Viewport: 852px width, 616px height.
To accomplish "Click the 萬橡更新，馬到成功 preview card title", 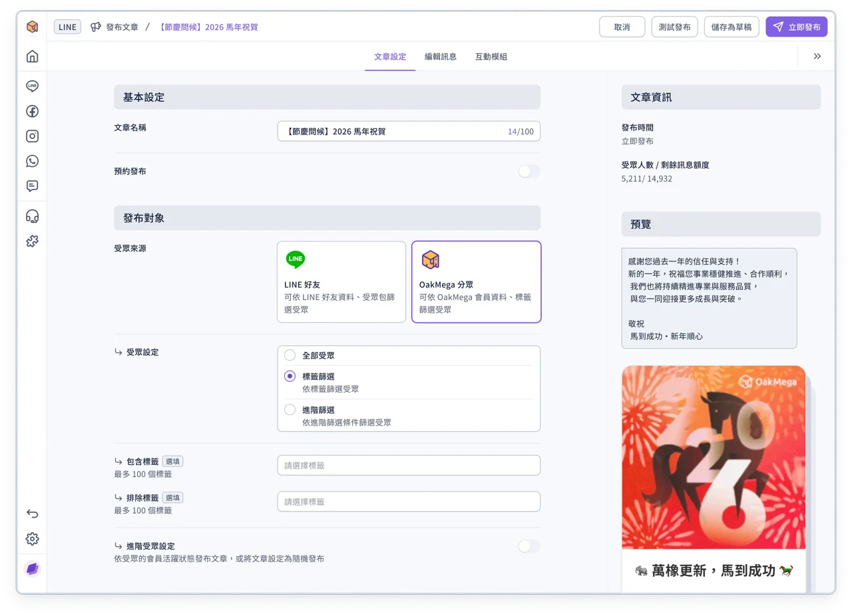I will coord(714,570).
